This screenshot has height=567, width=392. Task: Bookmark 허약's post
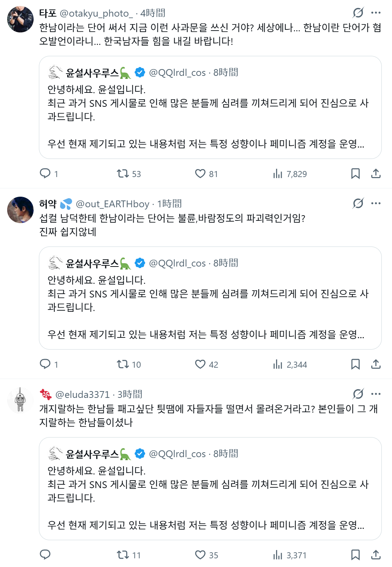point(355,364)
